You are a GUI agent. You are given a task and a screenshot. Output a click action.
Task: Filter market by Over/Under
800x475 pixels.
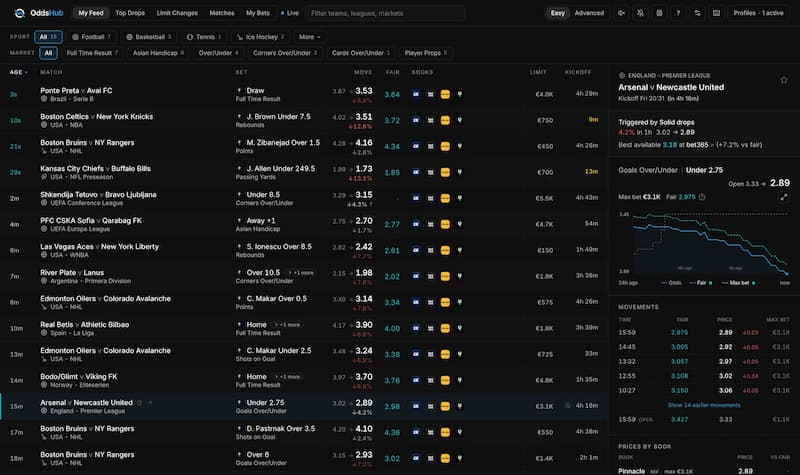point(218,53)
